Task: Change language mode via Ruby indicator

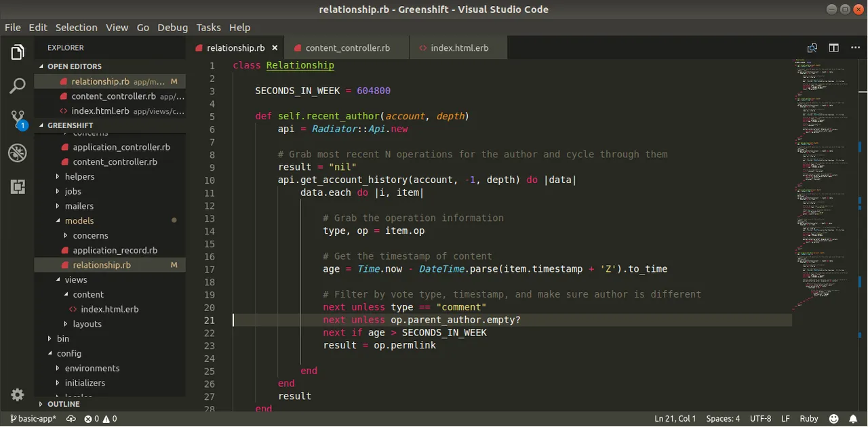Action: [x=809, y=419]
